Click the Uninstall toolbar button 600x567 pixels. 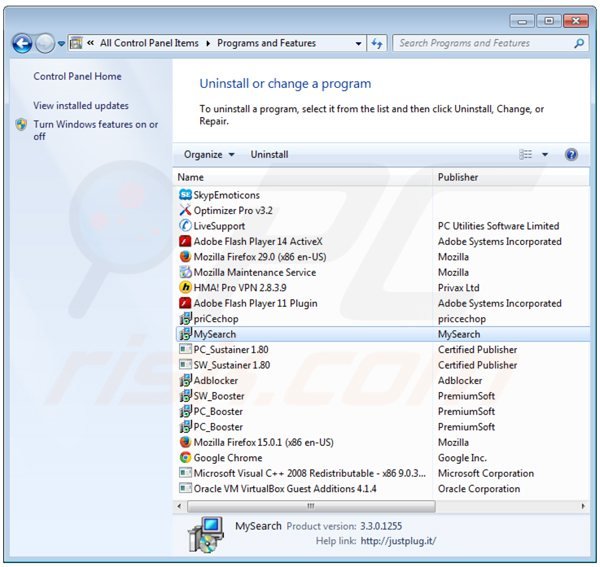click(x=269, y=155)
